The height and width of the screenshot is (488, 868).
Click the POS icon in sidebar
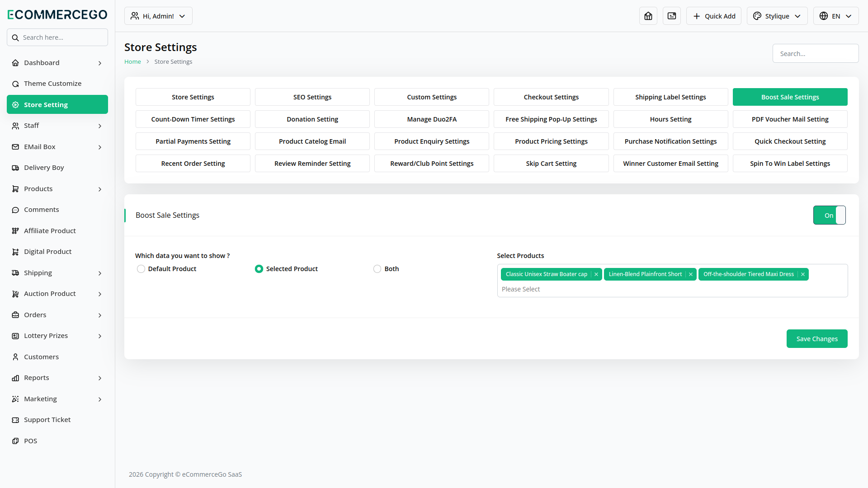[15, 441]
